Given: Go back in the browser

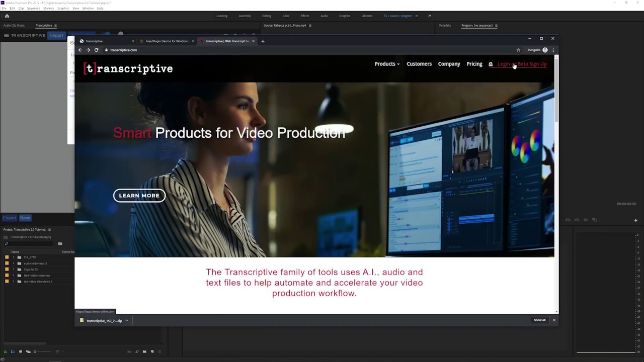Looking at the screenshot, I should point(80,50).
